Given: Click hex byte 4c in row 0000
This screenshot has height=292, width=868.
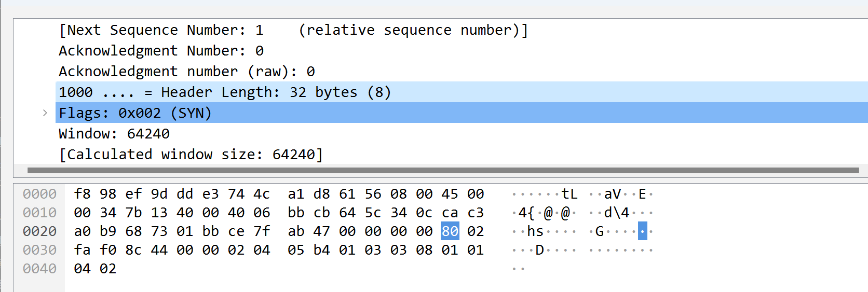Looking at the screenshot, I should click(262, 193).
